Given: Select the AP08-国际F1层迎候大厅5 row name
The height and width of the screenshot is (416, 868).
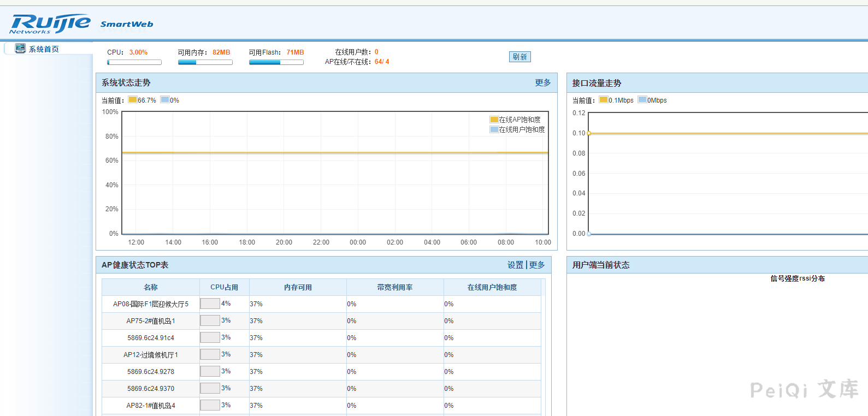Looking at the screenshot, I should [151, 304].
